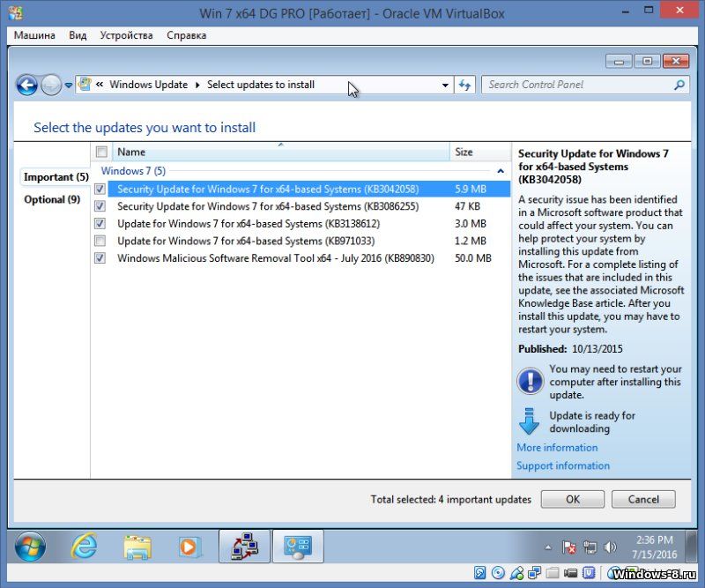Click the VirtualBox USB devices indicator

coord(516,573)
